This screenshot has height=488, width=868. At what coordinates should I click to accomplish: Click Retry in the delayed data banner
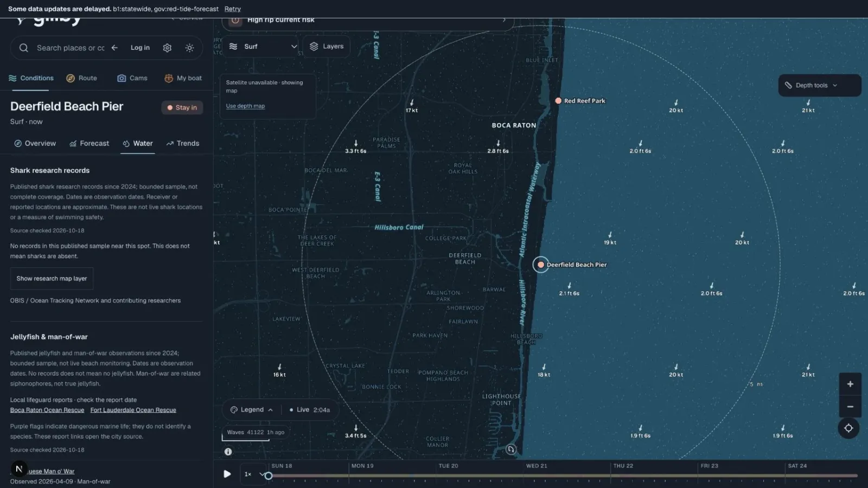233,9
